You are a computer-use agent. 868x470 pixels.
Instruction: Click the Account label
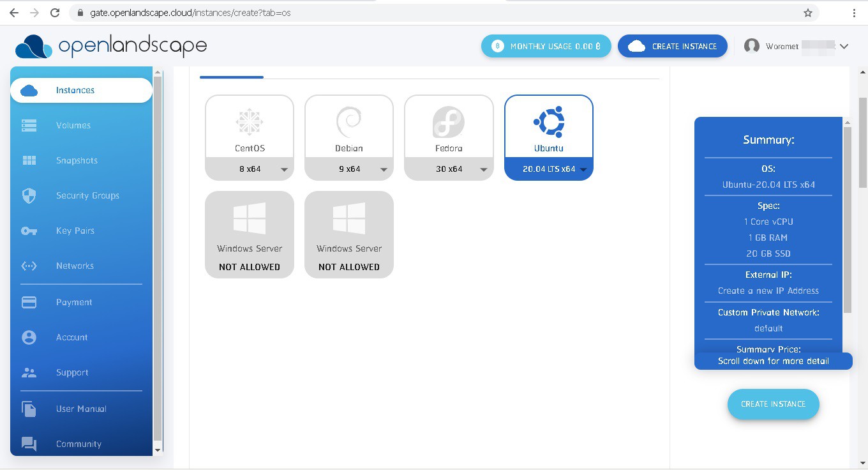72,337
